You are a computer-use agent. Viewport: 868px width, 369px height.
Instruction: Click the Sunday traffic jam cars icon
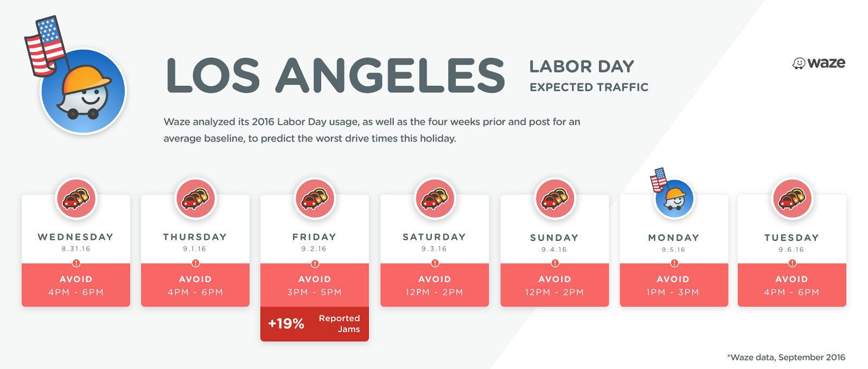pos(555,199)
